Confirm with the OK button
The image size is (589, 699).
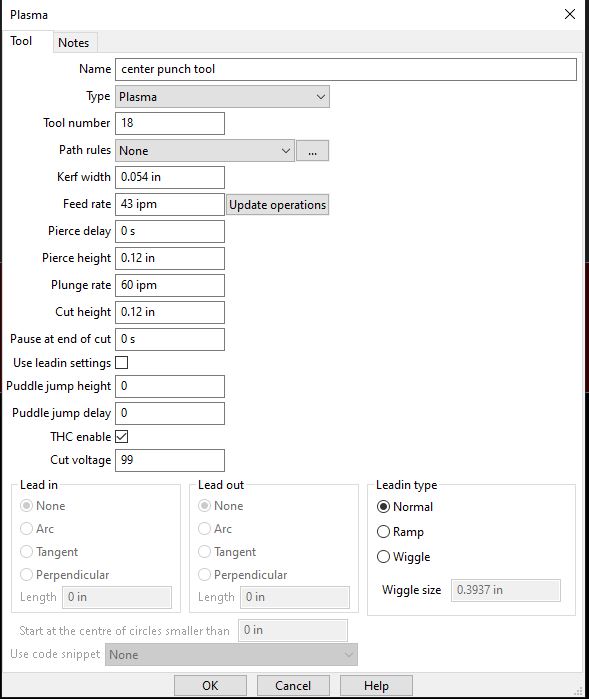pos(210,685)
